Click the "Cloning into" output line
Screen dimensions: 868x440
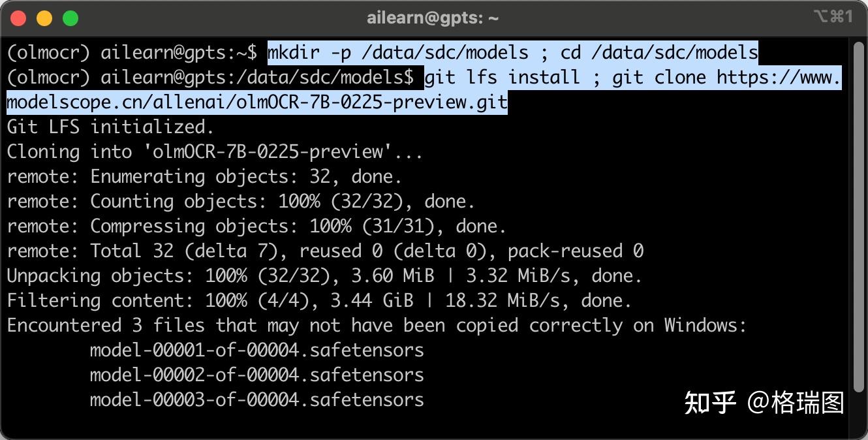point(214,152)
